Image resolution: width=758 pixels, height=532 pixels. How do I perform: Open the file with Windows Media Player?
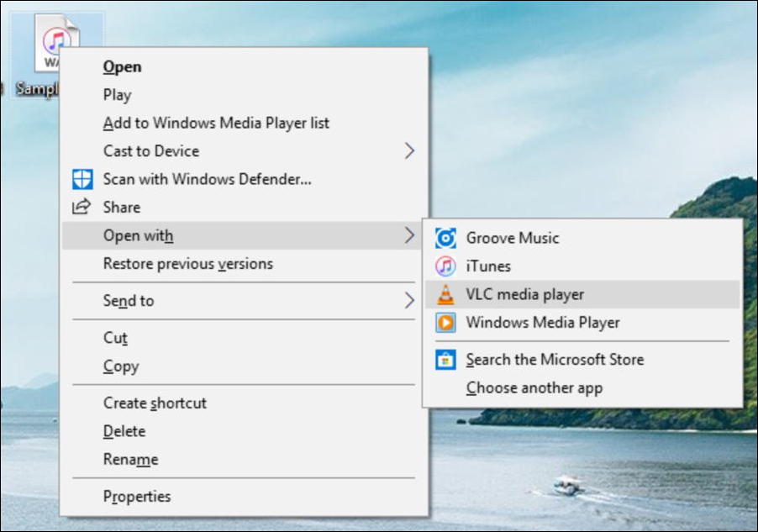[x=582, y=323]
